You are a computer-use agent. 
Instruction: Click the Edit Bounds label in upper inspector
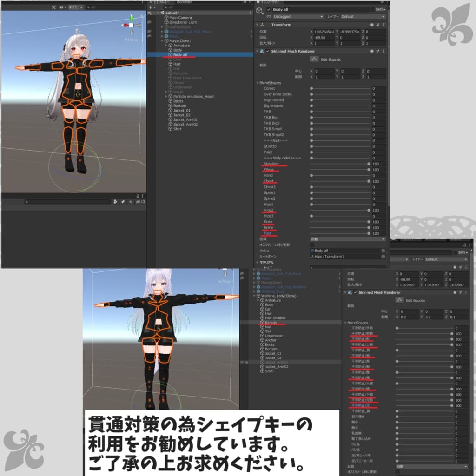331,59
